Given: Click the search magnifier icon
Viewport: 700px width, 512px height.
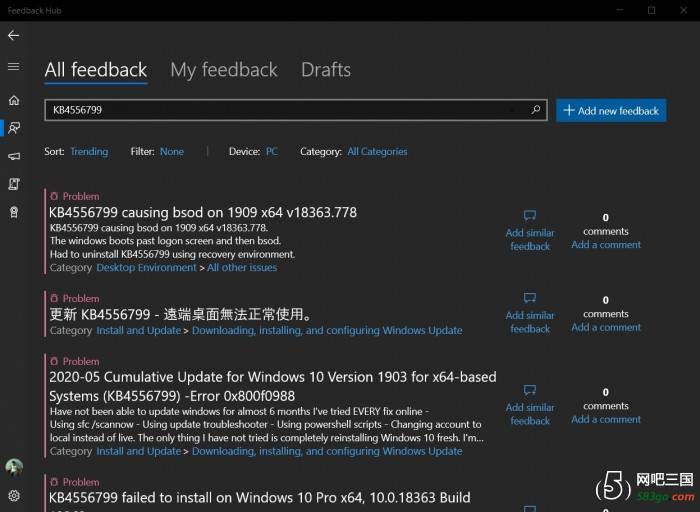Looking at the screenshot, I should pyautogui.click(x=536, y=110).
